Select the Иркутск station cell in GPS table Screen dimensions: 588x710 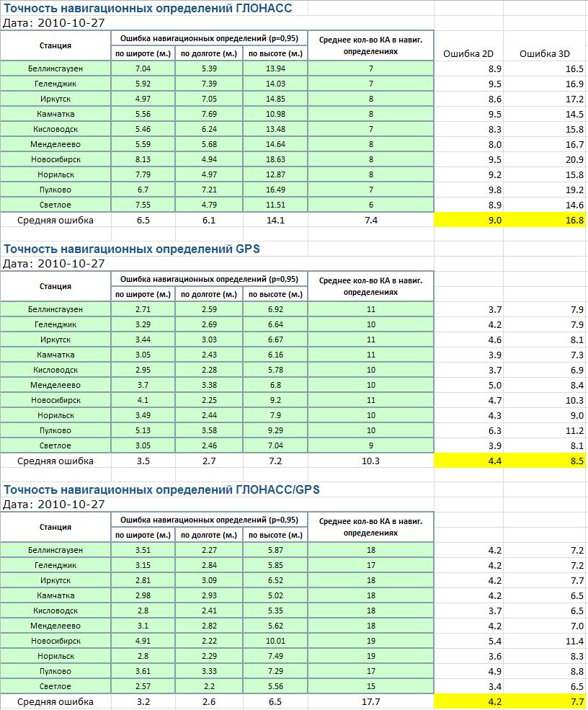point(55,340)
